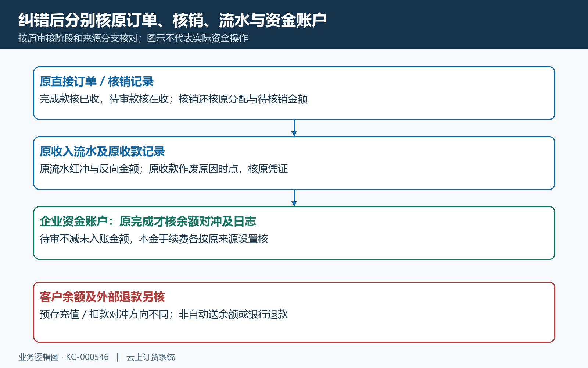Click the subtitle 按原审核阶段和来源分支核对

pos(78,38)
